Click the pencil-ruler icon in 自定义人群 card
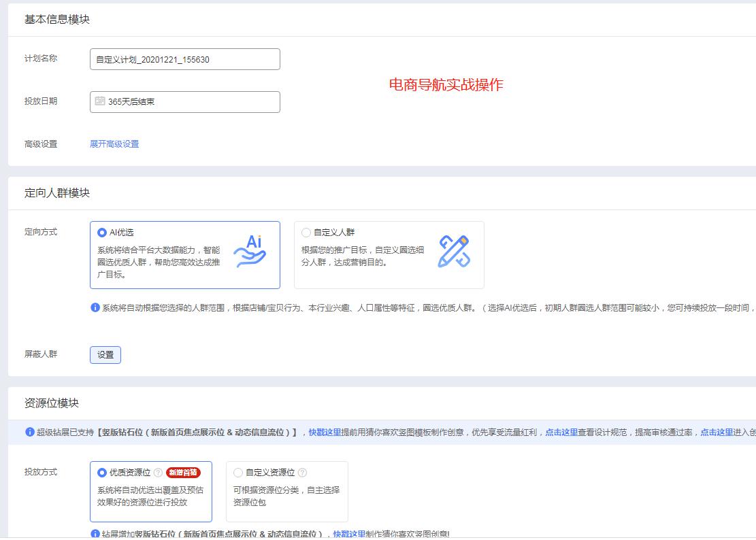The height and width of the screenshot is (540, 756). (x=454, y=252)
